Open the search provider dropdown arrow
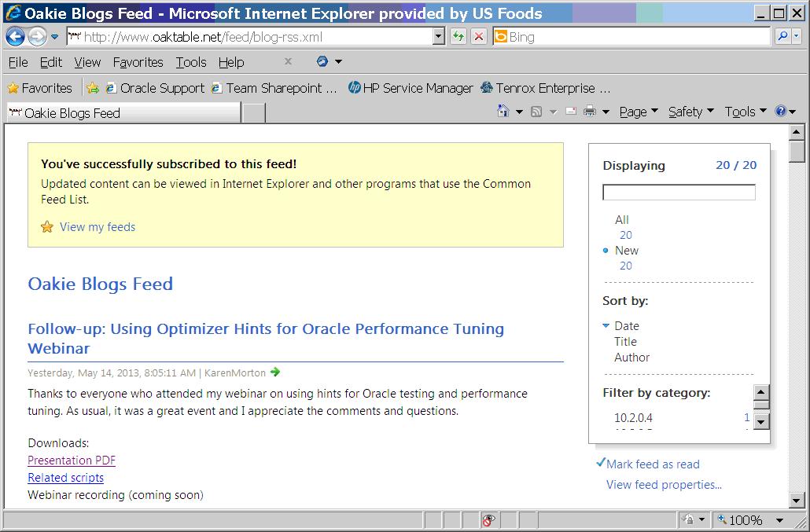 [796, 37]
